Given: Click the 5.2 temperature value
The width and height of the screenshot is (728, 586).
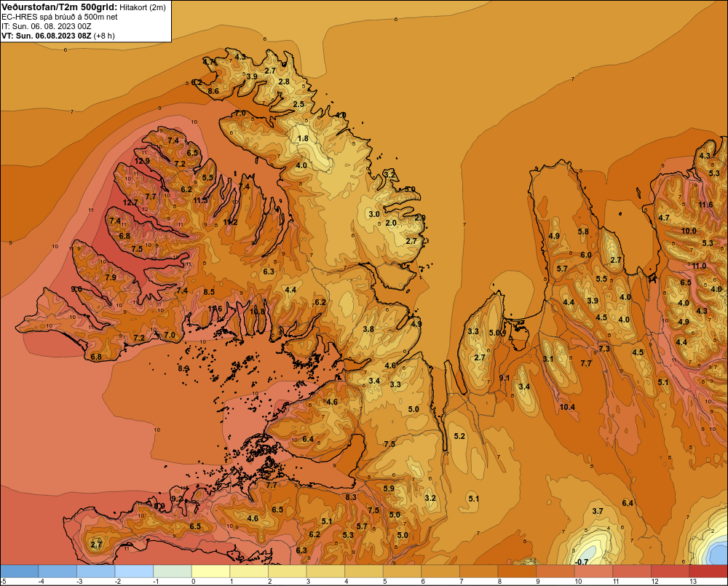Looking at the screenshot, I should tap(459, 436).
